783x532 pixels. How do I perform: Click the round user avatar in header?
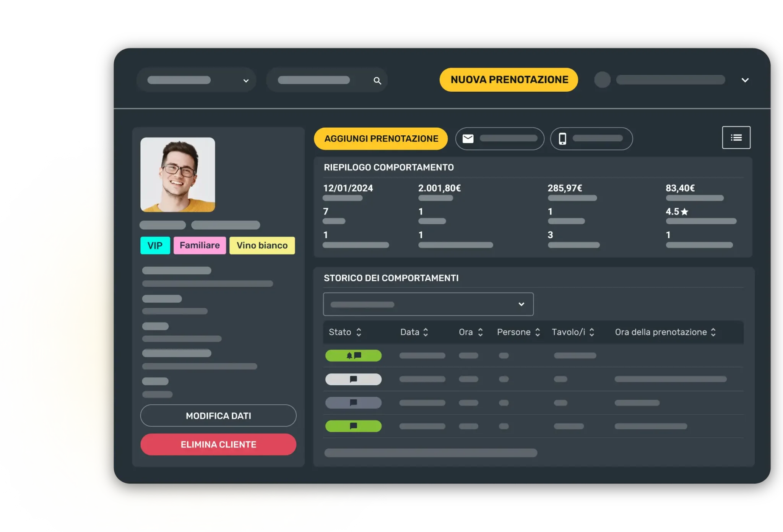click(602, 80)
